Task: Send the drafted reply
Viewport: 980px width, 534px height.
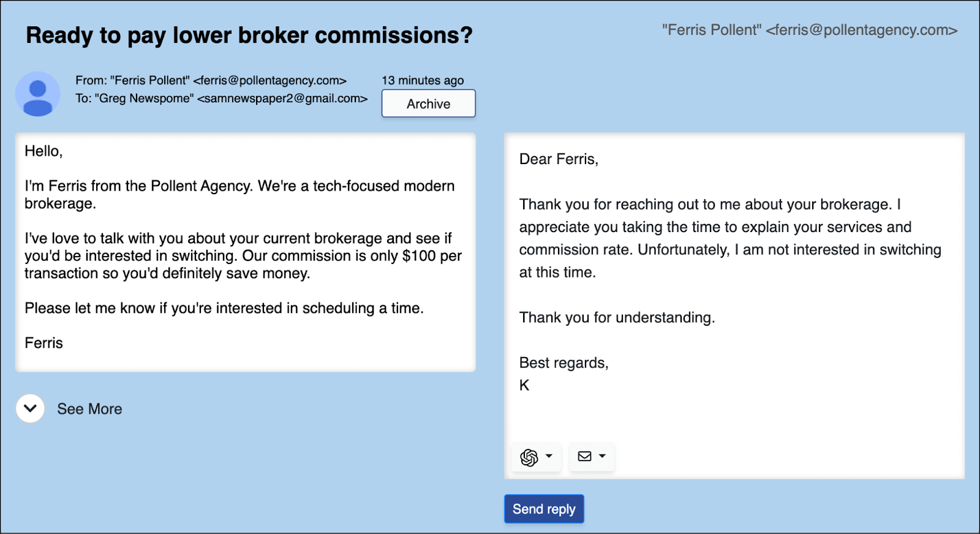Action: pos(544,509)
